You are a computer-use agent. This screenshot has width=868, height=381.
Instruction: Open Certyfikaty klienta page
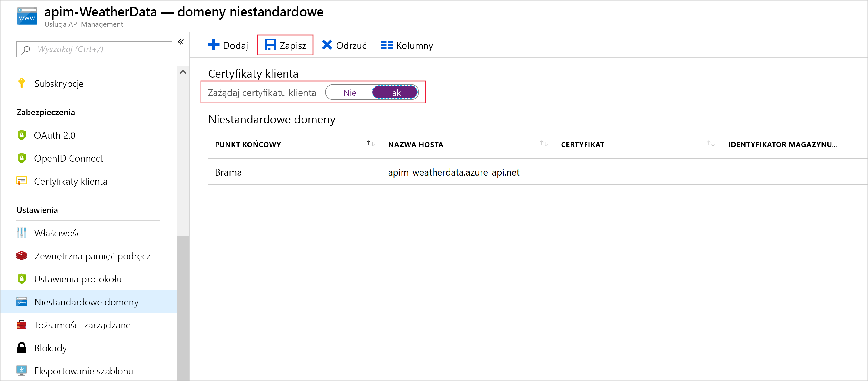(x=71, y=182)
